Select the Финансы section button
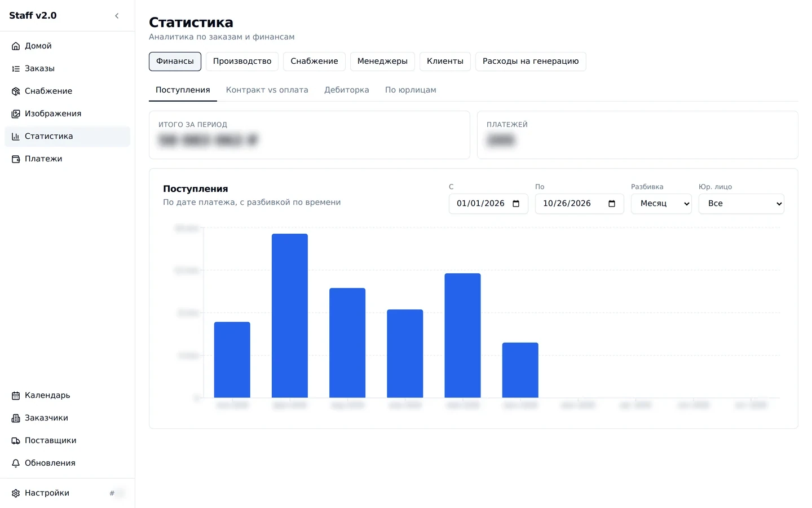 coord(175,62)
